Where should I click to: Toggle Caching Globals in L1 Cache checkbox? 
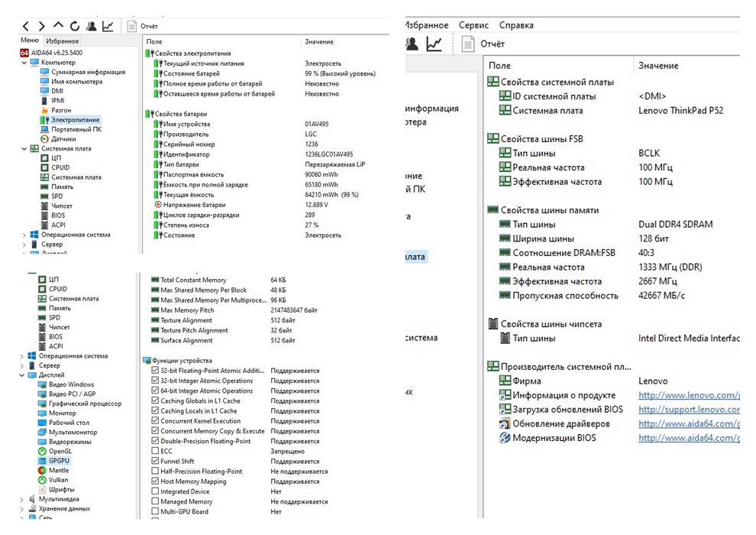coord(155,401)
